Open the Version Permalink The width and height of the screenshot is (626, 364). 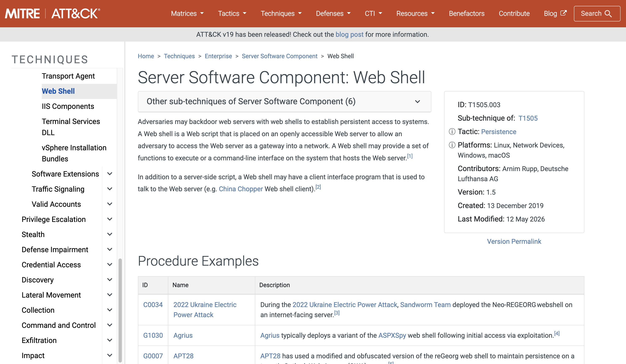click(514, 241)
